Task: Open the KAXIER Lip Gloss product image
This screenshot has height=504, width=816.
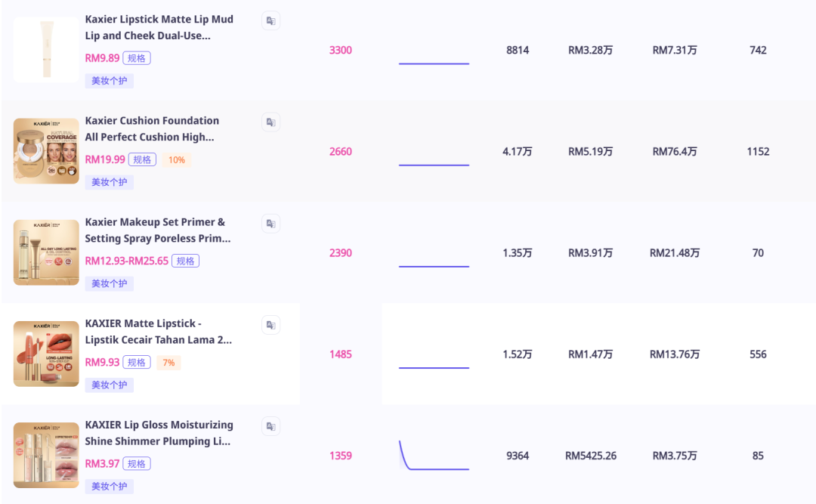Action: click(x=46, y=455)
